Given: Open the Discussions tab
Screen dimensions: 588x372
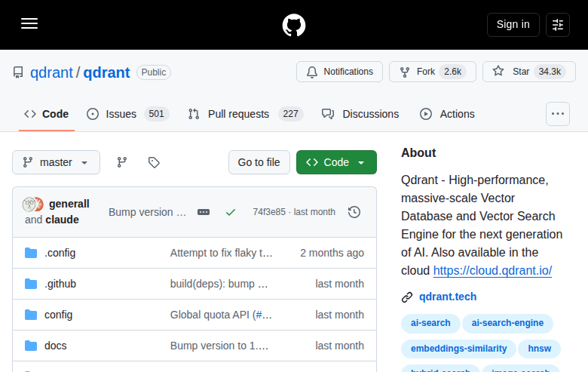Looking at the screenshot, I should pyautogui.click(x=360, y=114).
